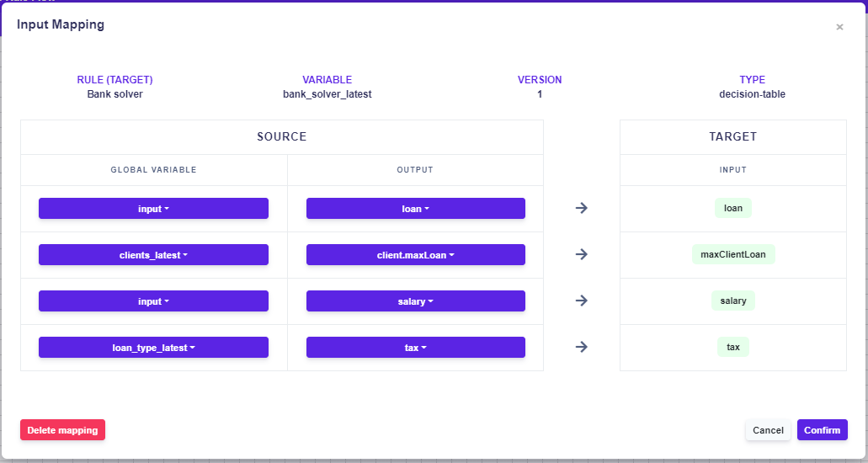Select the loan target input tag
Viewport: 868px width, 463px height.
click(733, 208)
